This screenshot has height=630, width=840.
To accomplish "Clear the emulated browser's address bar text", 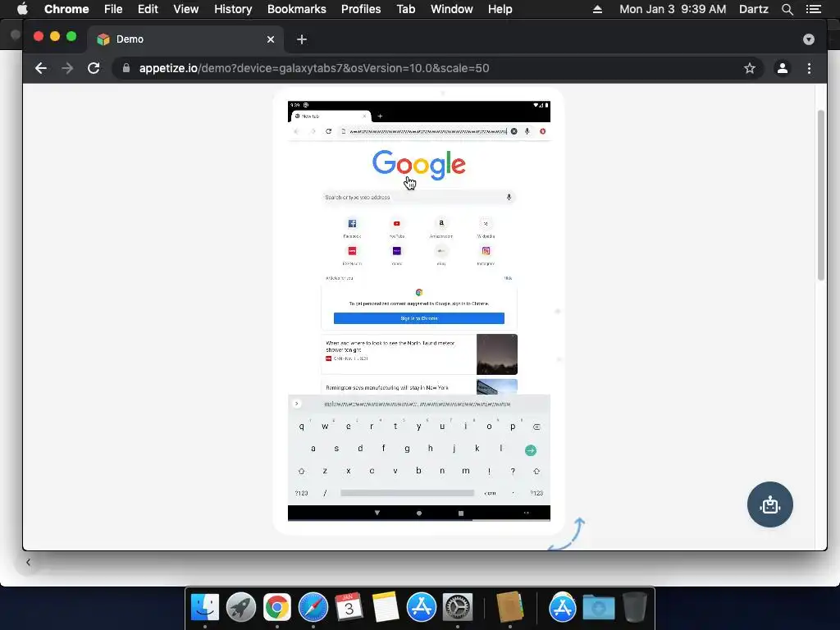I will (x=514, y=131).
